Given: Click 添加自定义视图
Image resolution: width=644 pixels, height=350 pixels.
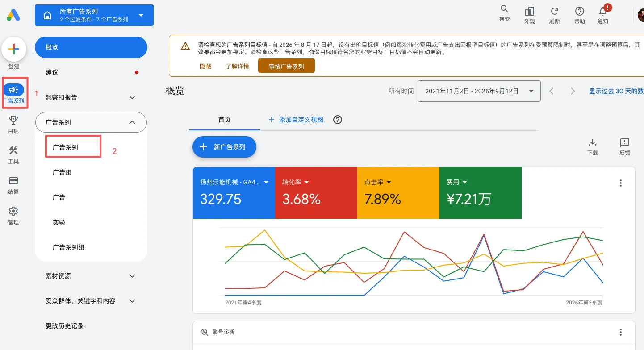Looking at the screenshot, I should coord(296,120).
